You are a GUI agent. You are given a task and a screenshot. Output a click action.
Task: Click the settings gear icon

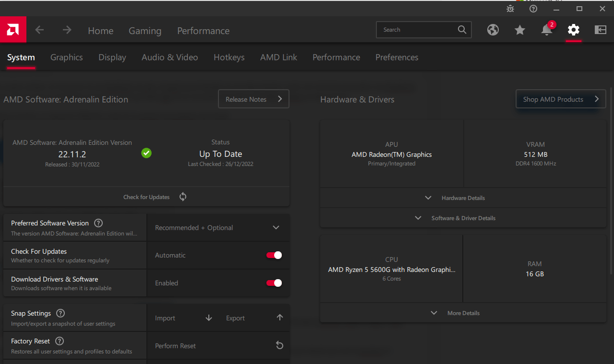(574, 30)
